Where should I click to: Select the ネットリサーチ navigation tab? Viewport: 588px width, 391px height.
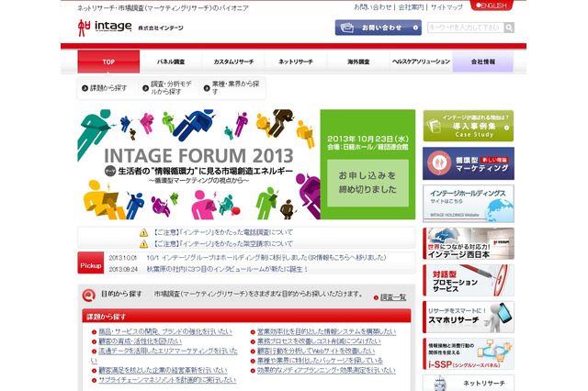296,62
